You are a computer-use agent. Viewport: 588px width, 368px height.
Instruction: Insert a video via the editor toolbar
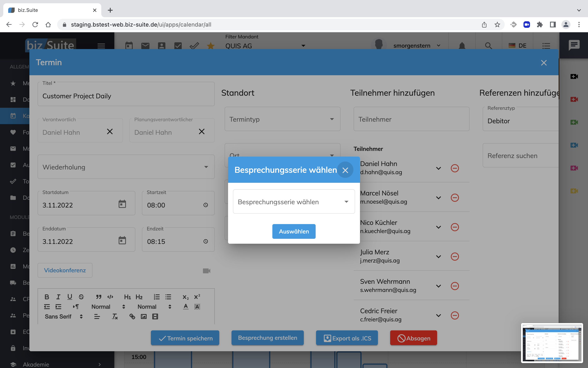[x=155, y=316]
